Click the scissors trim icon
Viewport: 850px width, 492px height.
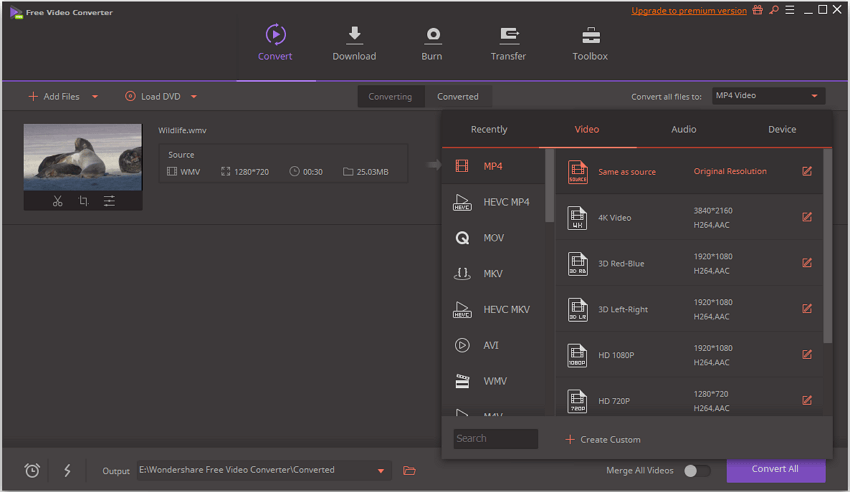57,201
